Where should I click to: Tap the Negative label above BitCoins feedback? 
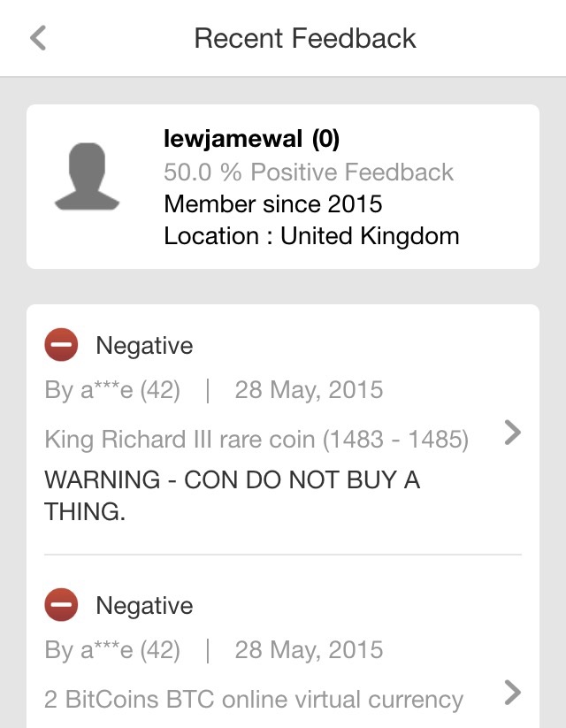point(144,606)
